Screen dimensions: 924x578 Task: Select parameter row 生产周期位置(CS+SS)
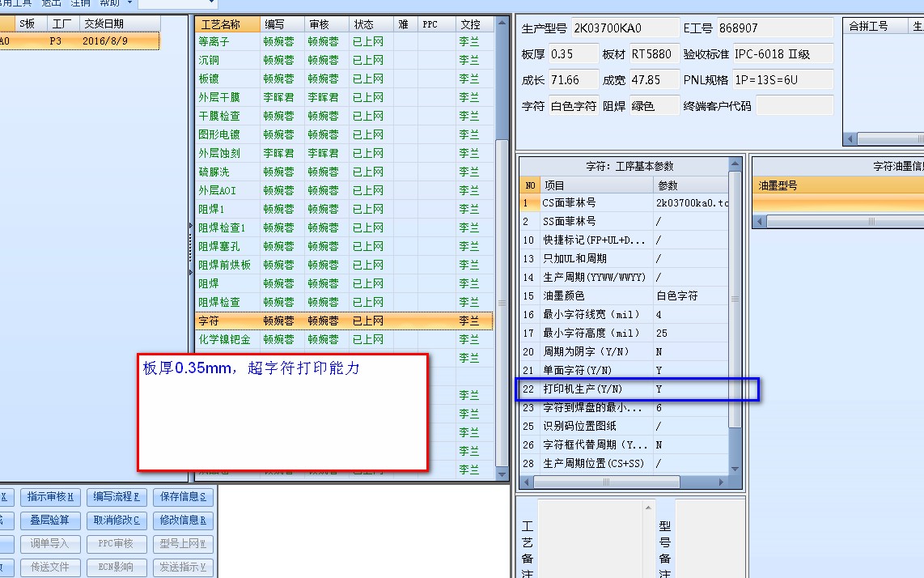click(625, 464)
